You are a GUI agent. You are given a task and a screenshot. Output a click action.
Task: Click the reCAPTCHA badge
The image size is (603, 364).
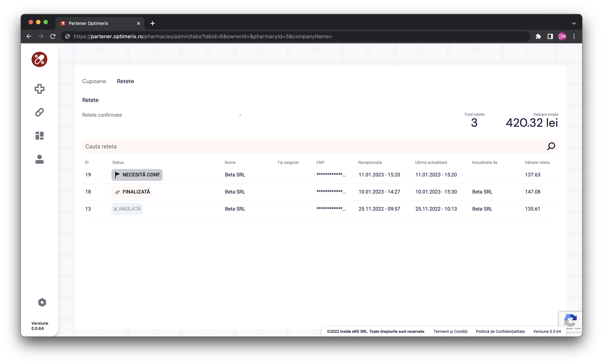point(570,322)
